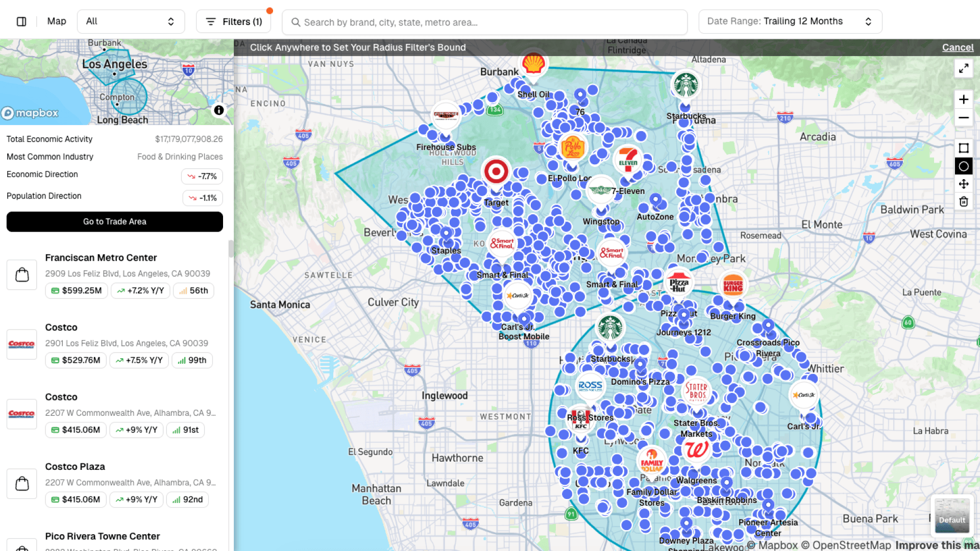Cancel the radius filter bound selection

click(x=958, y=47)
